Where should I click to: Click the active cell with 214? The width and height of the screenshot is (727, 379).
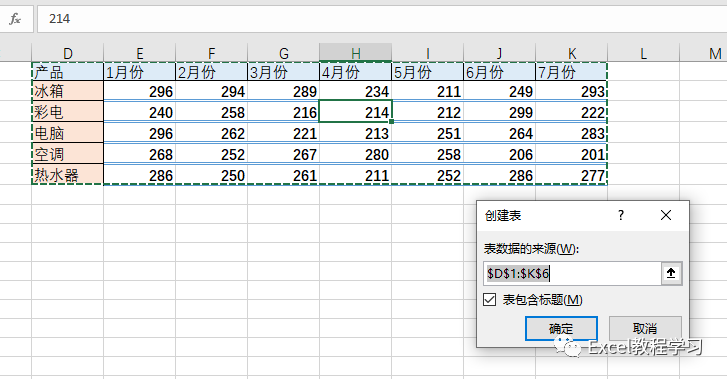(356, 111)
